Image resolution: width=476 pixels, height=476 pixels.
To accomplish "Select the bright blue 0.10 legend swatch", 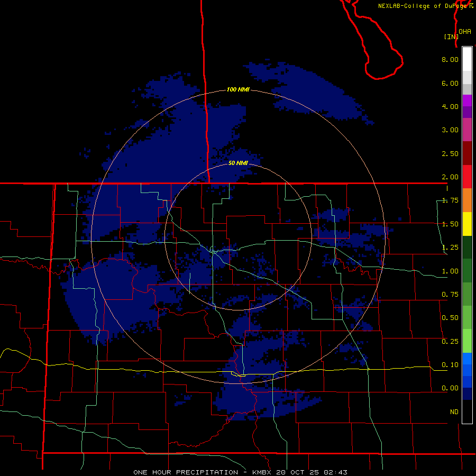I will pos(467,359).
